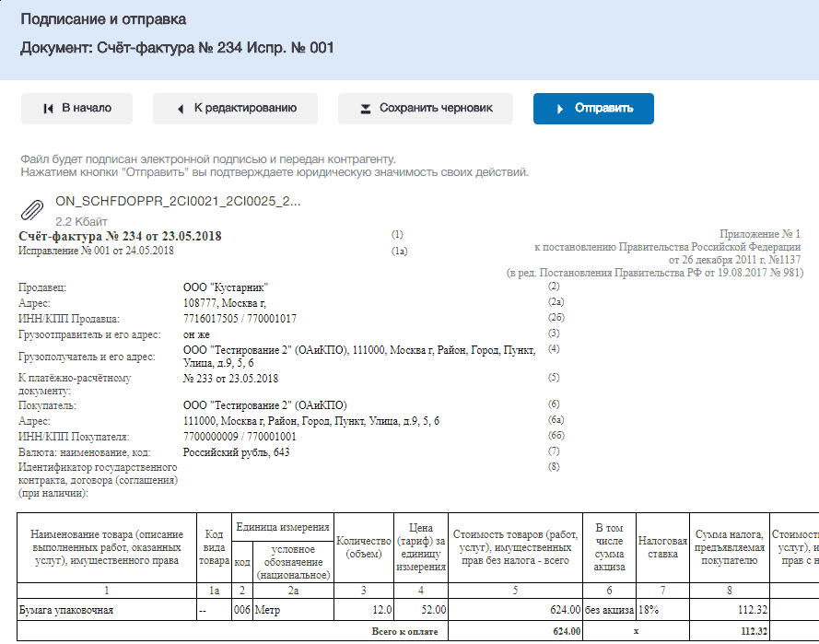Click the file size label '2.2 Кбайт'
Image resolution: width=819 pixels, height=644 pixels.
tap(81, 221)
